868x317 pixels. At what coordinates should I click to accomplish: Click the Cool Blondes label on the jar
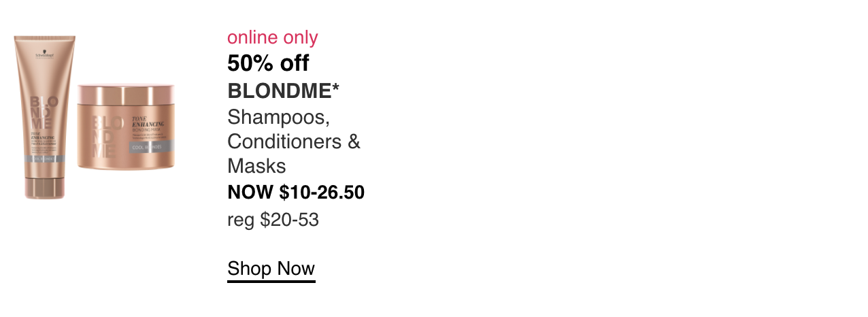pyautogui.click(x=153, y=146)
